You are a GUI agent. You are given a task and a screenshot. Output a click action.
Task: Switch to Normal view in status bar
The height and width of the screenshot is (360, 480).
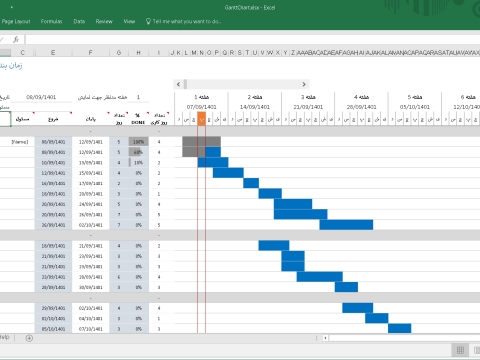point(460,350)
